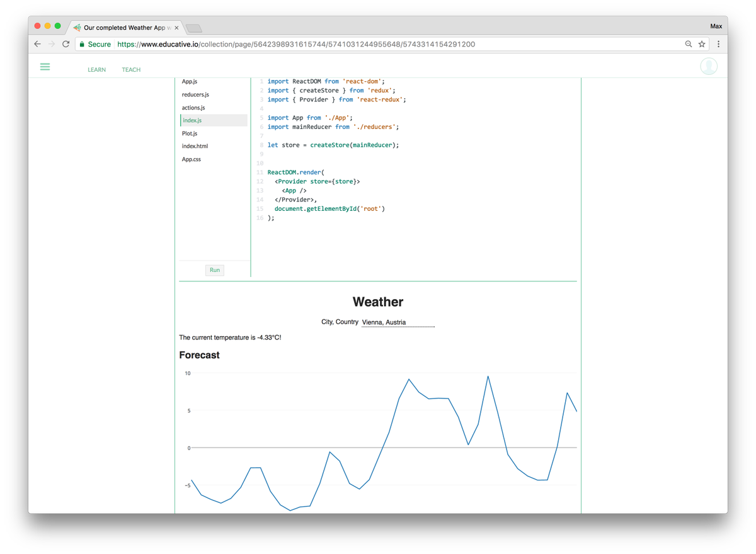Reload the page with refresh icon
Screen dimensions: 756x554
click(x=66, y=44)
